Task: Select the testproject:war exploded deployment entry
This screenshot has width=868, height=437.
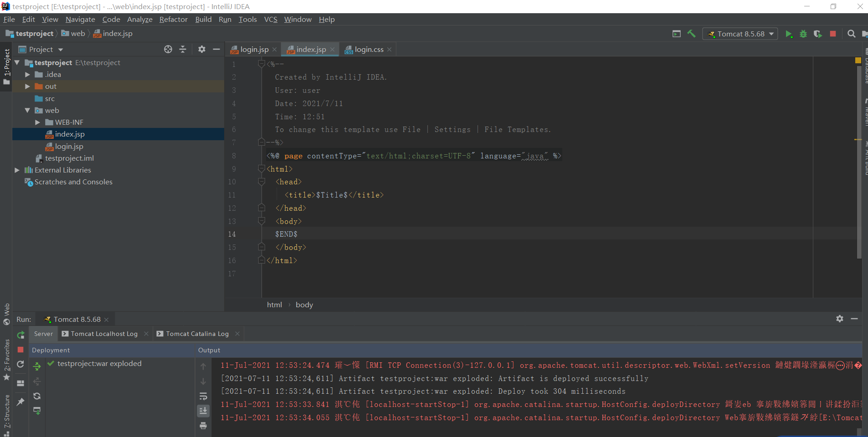Action: [99, 363]
